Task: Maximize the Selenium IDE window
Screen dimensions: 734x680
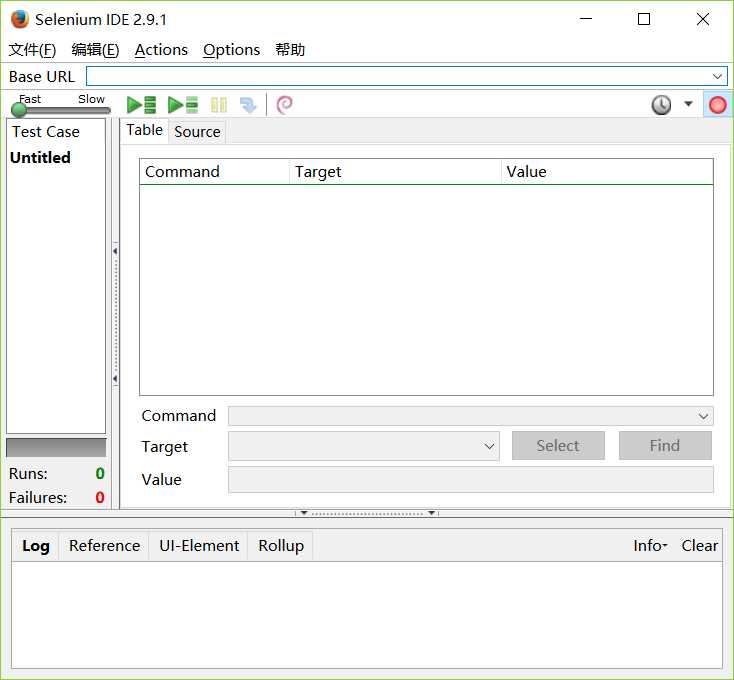Action: [x=644, y=19]
